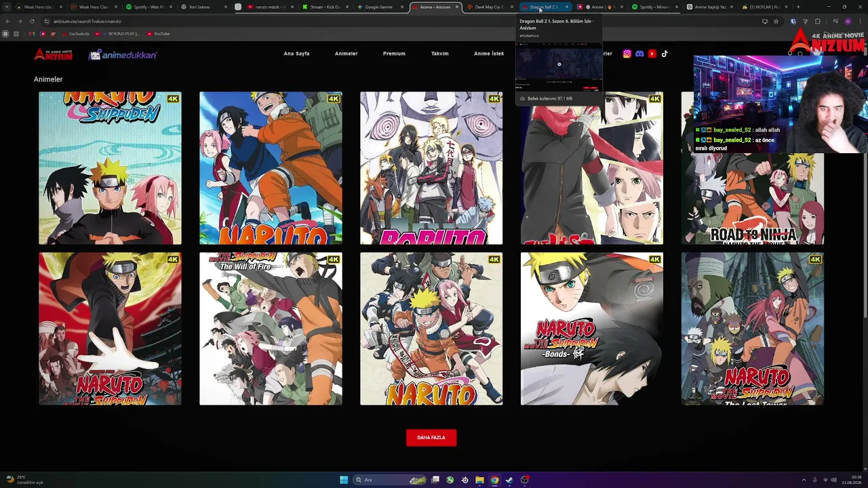Go back with the browser back arrow
The width and height of the screenshot is (868, 488).
point(7,21)
